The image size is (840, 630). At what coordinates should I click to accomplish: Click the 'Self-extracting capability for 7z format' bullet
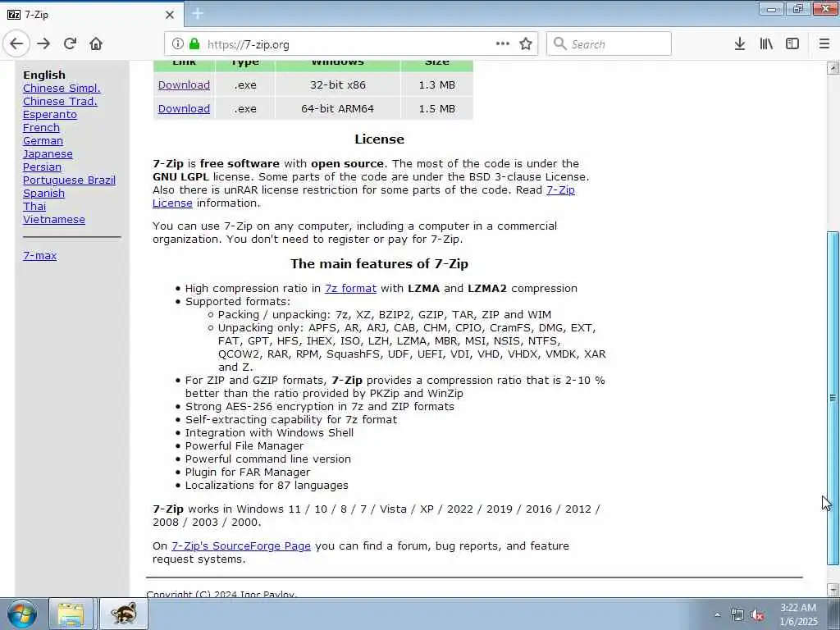tap(291, 419)
